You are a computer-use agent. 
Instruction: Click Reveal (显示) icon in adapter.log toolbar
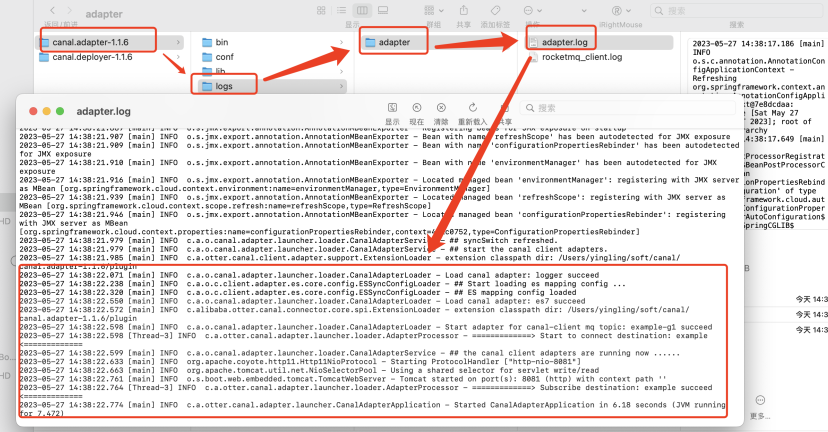coord(392,108)
